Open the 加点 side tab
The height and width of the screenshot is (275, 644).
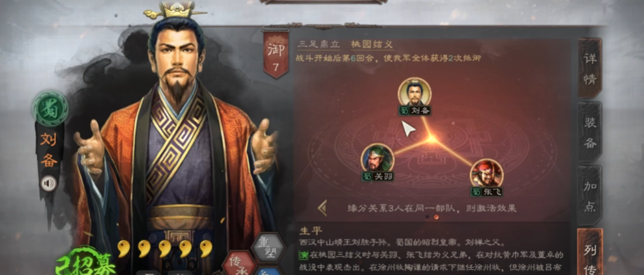pyautogui.click(x=590, y=195)
